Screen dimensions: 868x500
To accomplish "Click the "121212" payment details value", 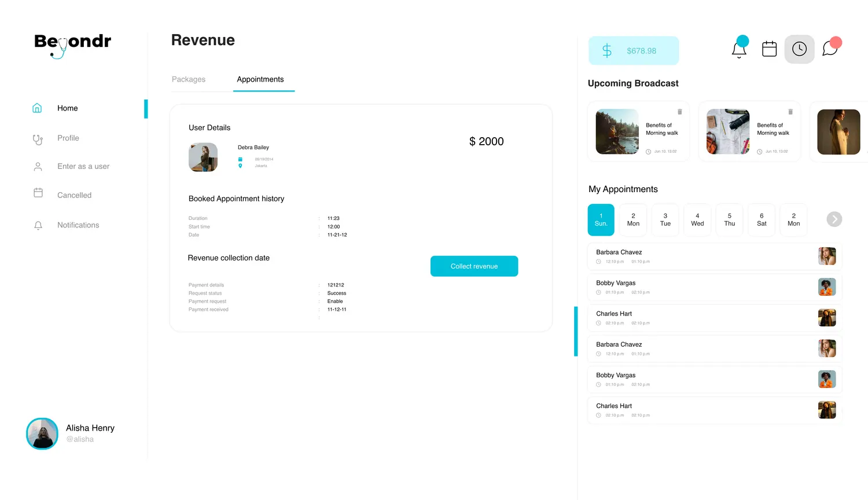I will coord(336,285).
